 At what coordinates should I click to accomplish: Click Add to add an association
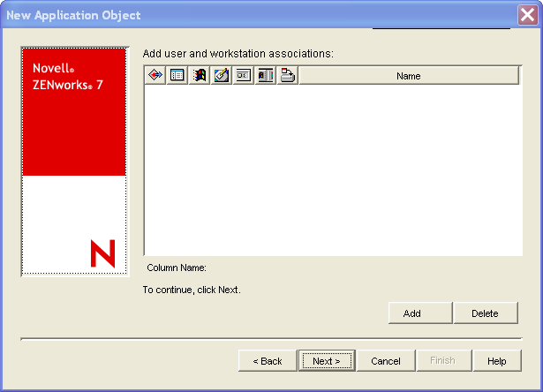click(x=420, y=313)
